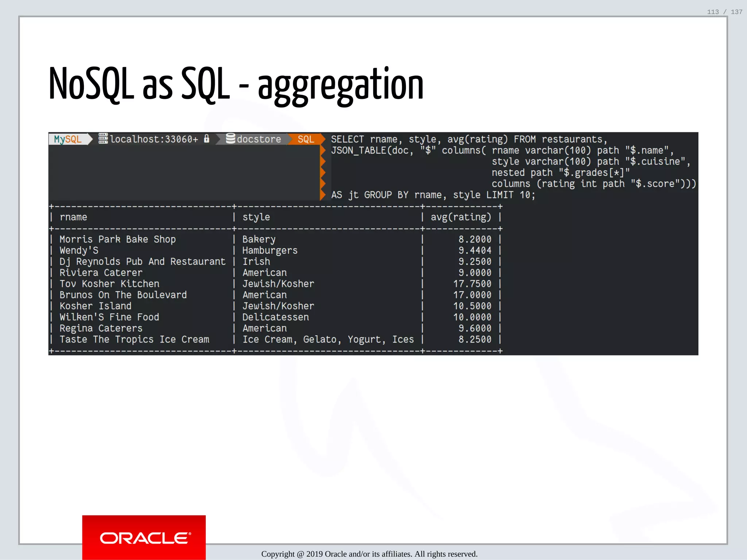The image size is (747, 560).
Task: Click the orange SQL mode segment
Action: pyautogui.click(x=306, y=139)
